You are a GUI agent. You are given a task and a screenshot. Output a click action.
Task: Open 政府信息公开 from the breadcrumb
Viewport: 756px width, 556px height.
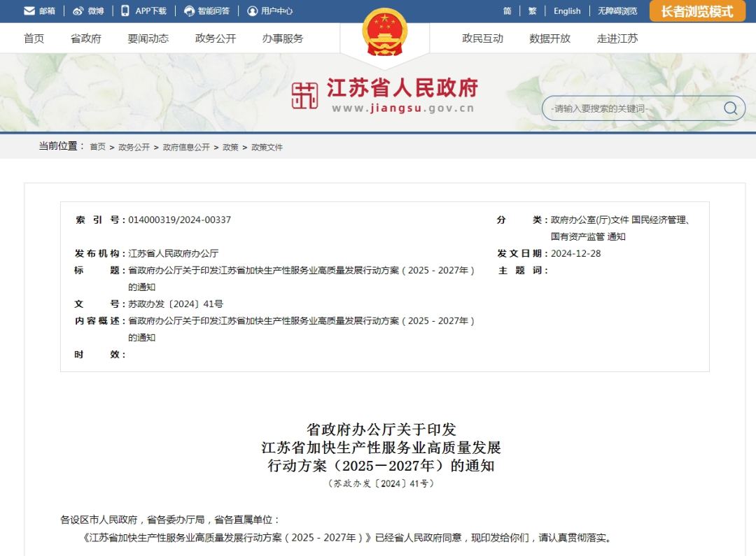[x=185, y=148]
